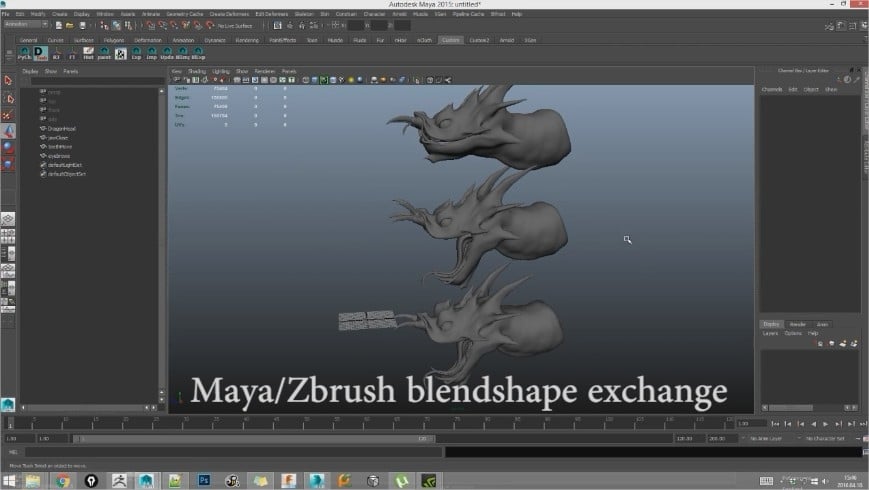Run the Hist shelf button
Image resolution: width=869 pixels, height=490 pixels.
88,54
